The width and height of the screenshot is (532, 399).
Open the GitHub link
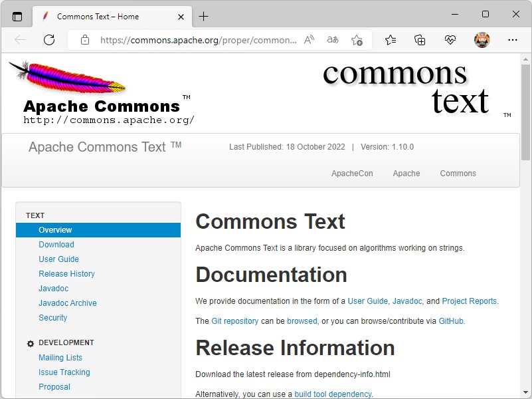pyautogui.click(x=451, y=321)
